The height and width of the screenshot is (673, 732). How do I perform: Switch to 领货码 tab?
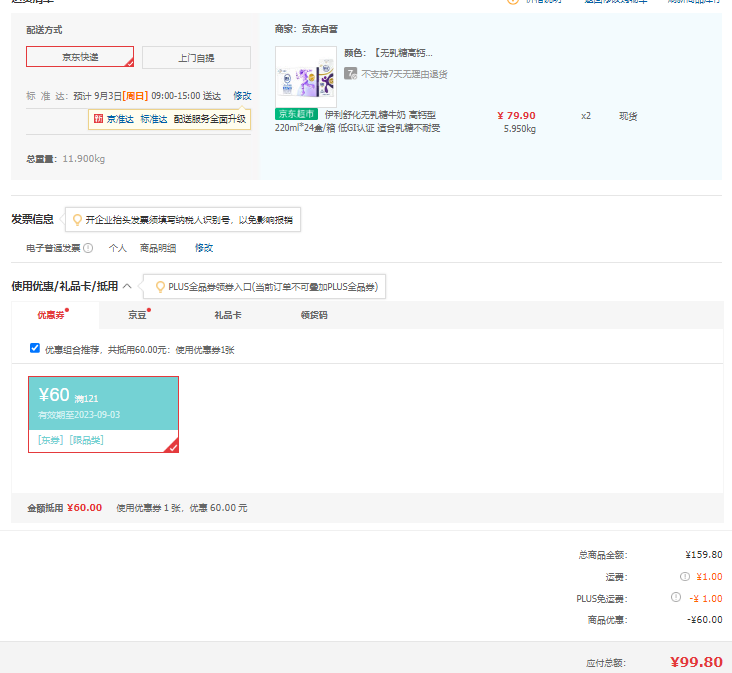314,315
